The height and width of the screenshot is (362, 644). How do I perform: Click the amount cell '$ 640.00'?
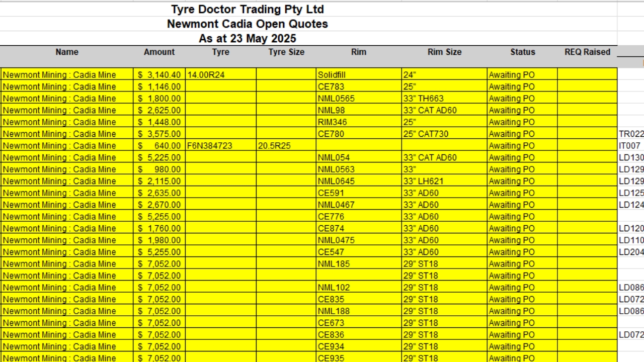click(x=159, y=146)
